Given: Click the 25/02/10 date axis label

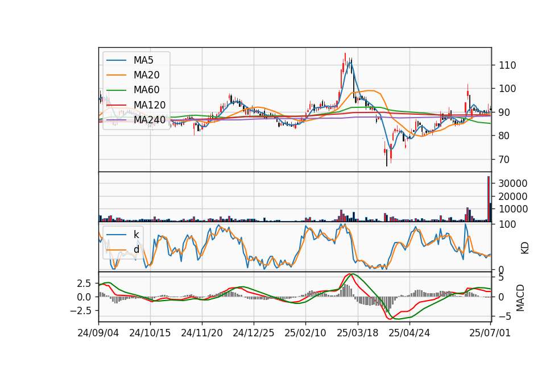Looking at the screenshot, I should tap(305, 333).
